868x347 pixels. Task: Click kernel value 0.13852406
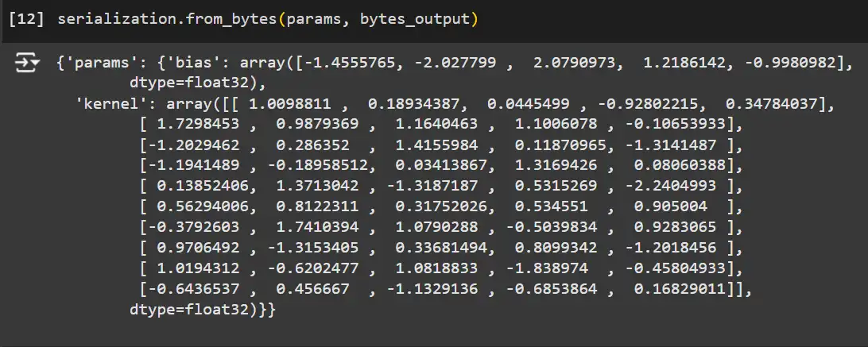click(x=203, y=185)
